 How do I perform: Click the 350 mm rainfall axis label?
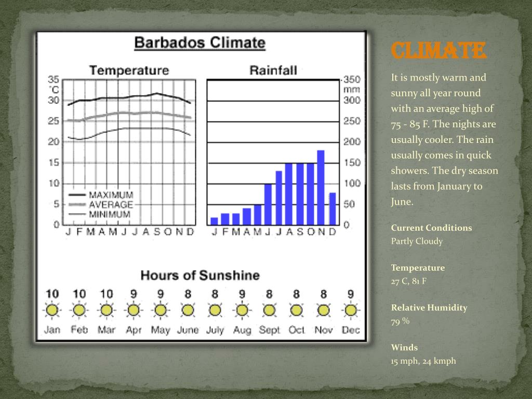[352, 79]
